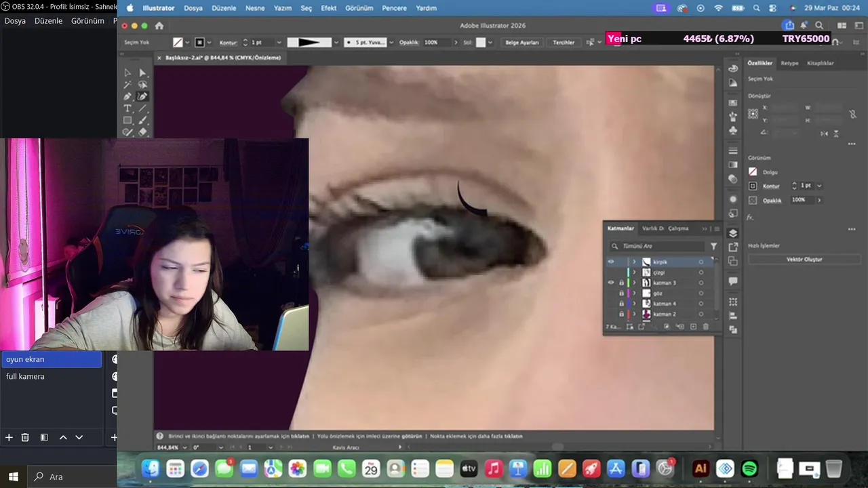The width and height of the screenshot is (868, 488).
Task: Select the Lasso tool
Action: point(142,85)
